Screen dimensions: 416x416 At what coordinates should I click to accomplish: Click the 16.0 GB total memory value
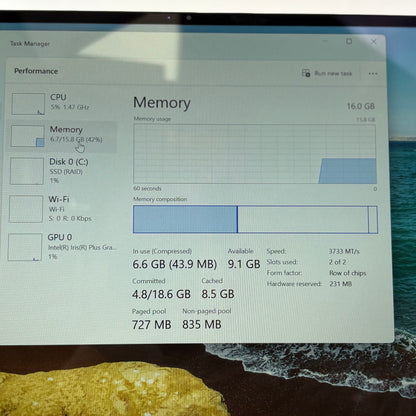click(x=361, y=106)
